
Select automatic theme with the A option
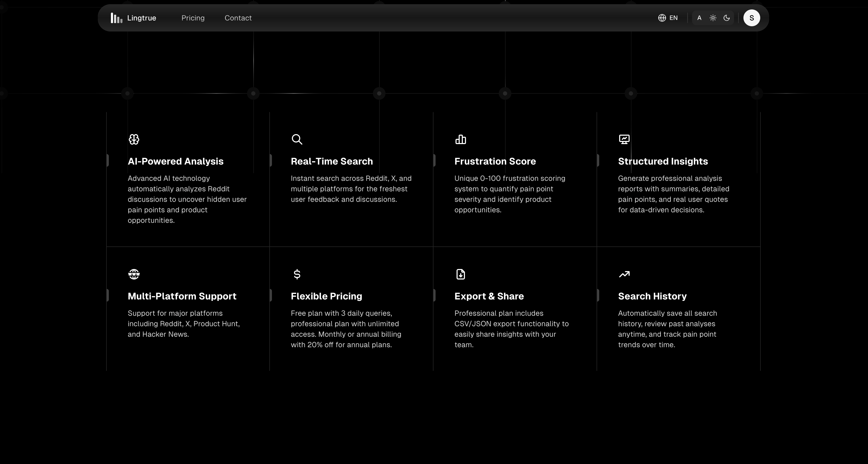(699, 18)
